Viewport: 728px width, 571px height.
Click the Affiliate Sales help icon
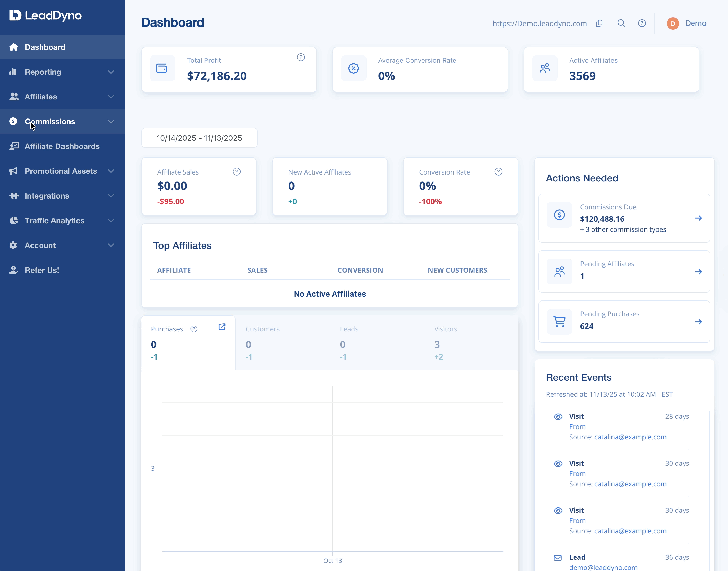(237, 171)
